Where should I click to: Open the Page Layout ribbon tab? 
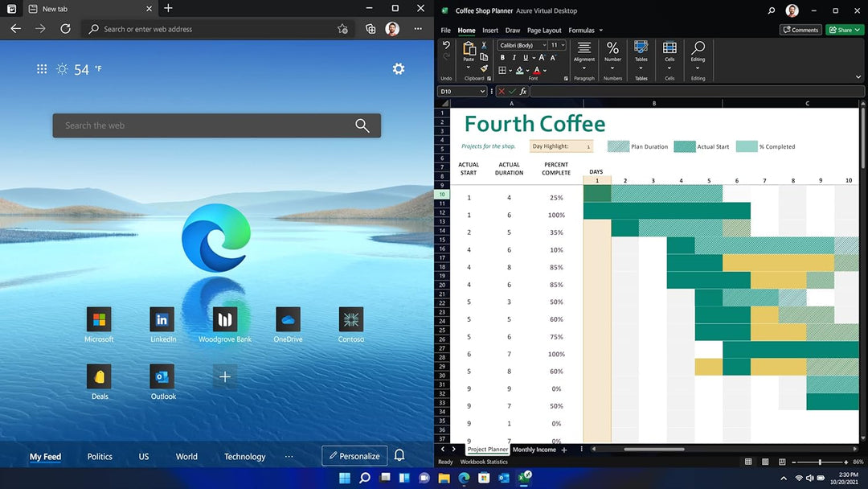point(544,31)
